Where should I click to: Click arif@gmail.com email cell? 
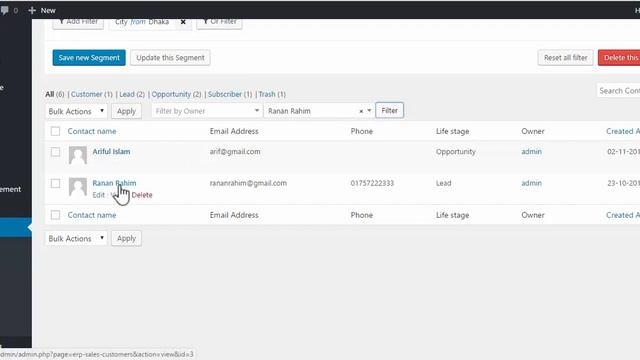235,151
